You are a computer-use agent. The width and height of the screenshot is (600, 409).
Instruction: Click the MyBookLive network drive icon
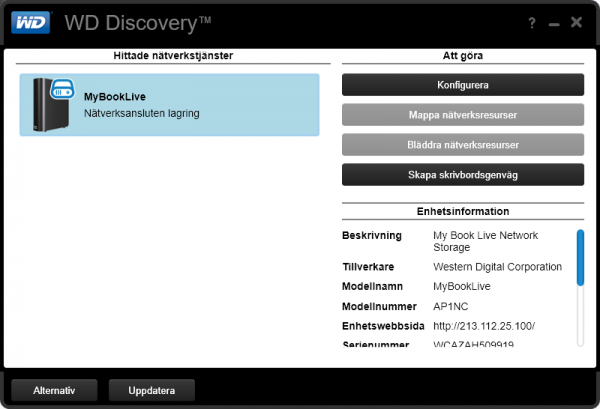50,104
